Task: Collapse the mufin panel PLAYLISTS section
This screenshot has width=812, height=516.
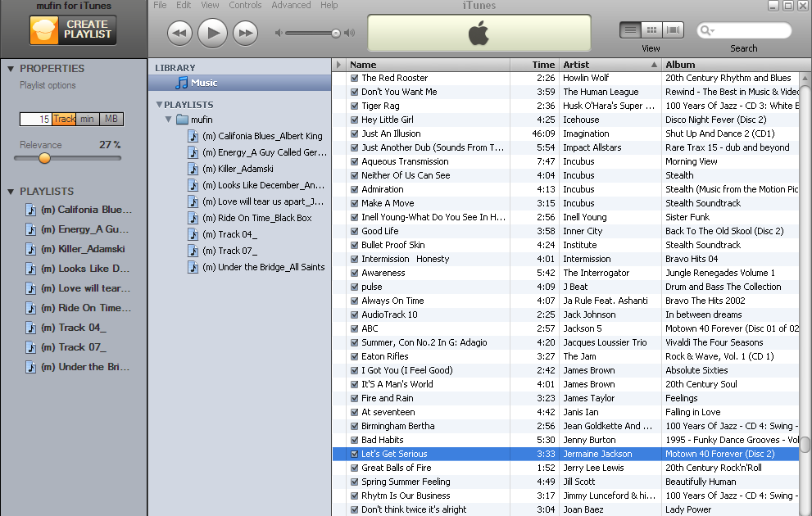Action: click(x=11, y=192)
